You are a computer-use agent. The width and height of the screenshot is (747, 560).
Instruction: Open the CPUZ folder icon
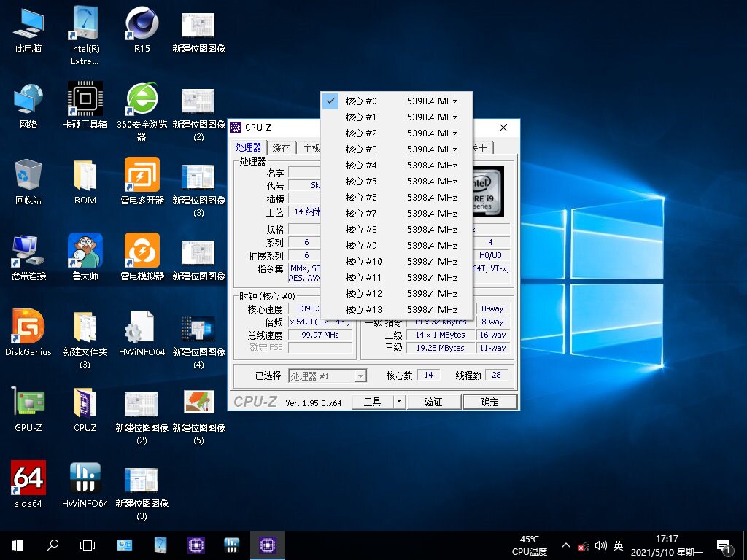(x=85, y=408)
